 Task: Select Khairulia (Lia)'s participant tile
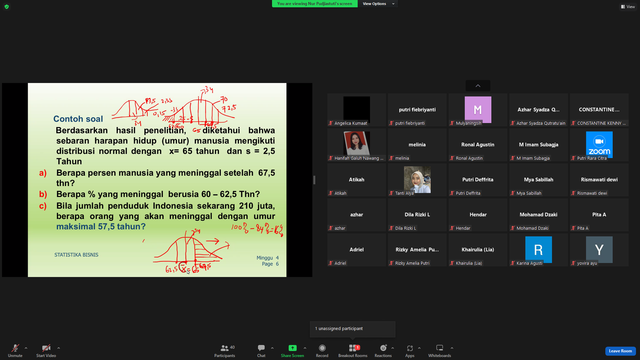pyautogui.click(x=478, y=250)
